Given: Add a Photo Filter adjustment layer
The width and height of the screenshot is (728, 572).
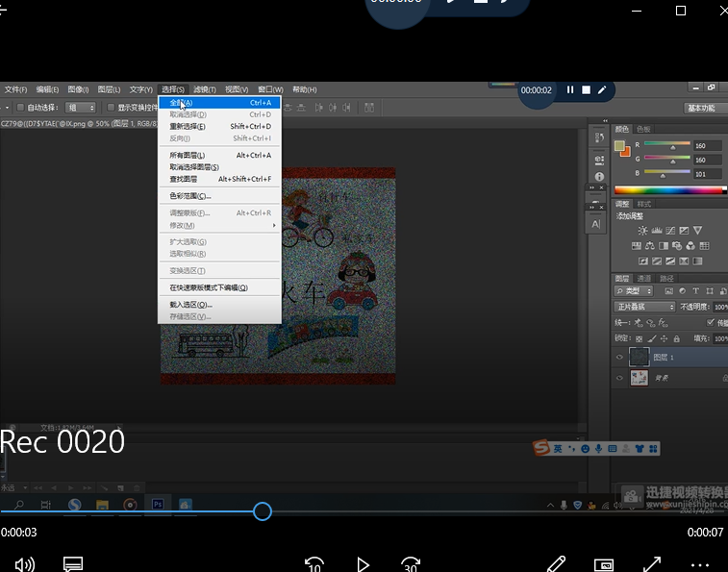Looking at the screenshot, I should click(x=677, y=245).
